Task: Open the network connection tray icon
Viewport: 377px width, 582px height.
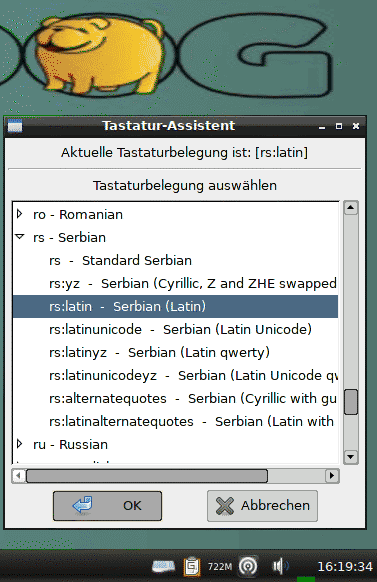Action: coord(248,566)
